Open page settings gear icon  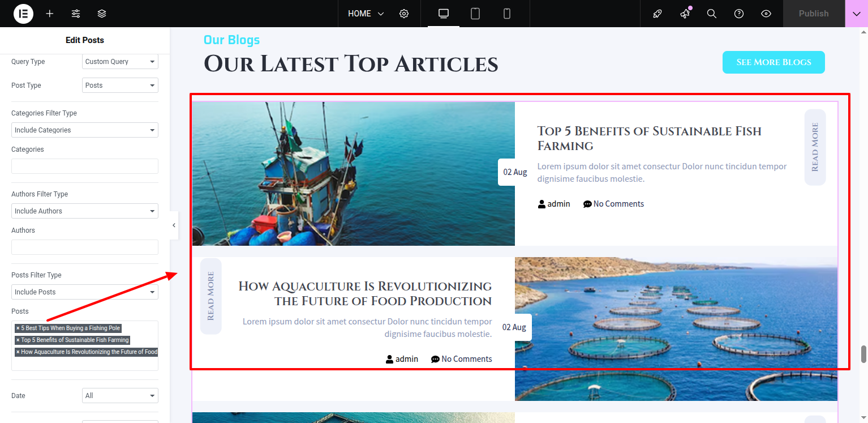pos(404,14)
